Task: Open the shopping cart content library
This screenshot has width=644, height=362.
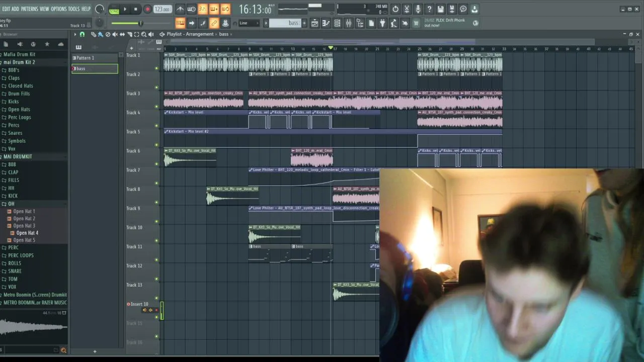Action: point(416,23)
